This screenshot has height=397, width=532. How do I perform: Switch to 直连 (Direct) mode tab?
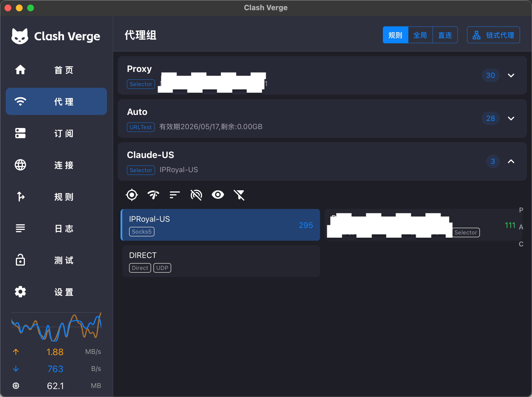445,35
